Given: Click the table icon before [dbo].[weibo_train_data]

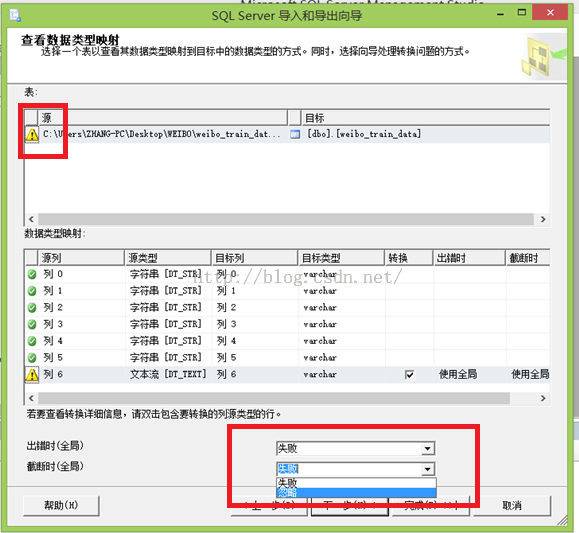Looking at the screenshot, I should point(295,134).
